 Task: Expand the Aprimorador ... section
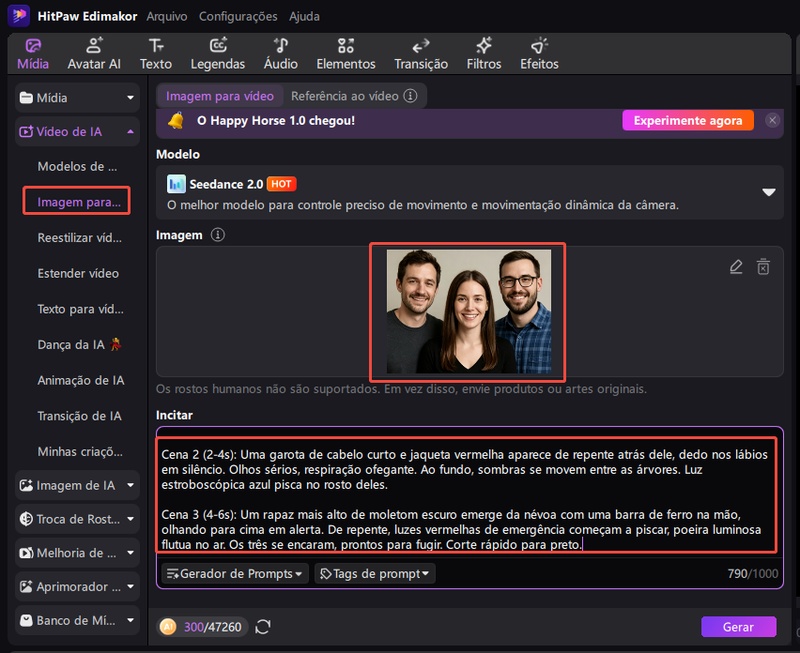click(78, 587)
